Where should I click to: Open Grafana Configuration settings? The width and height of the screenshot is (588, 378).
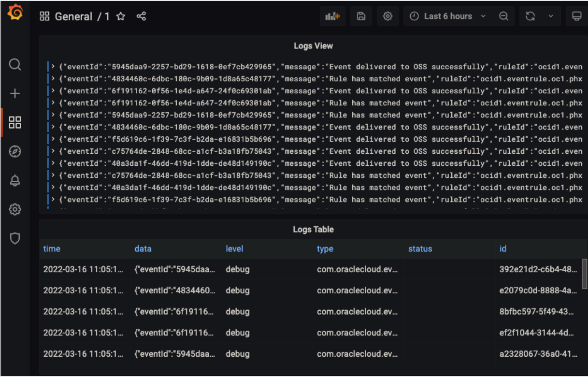[x=14, y=209]
